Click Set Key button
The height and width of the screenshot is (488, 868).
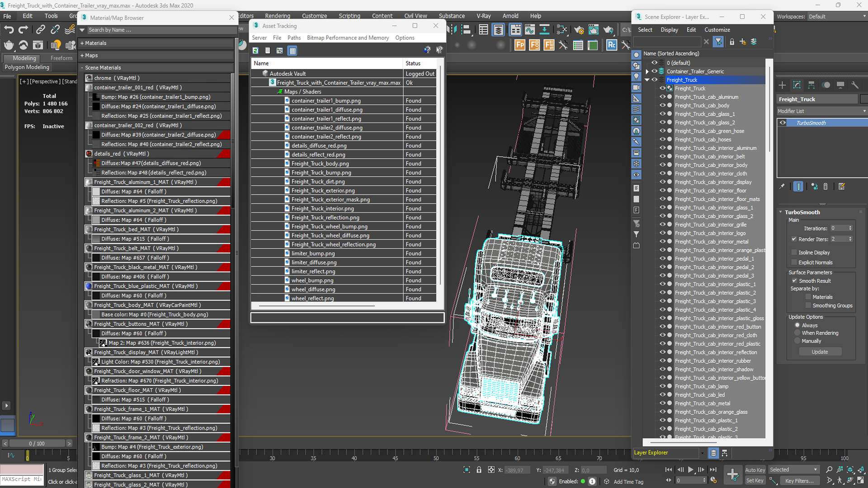[755, 481]
